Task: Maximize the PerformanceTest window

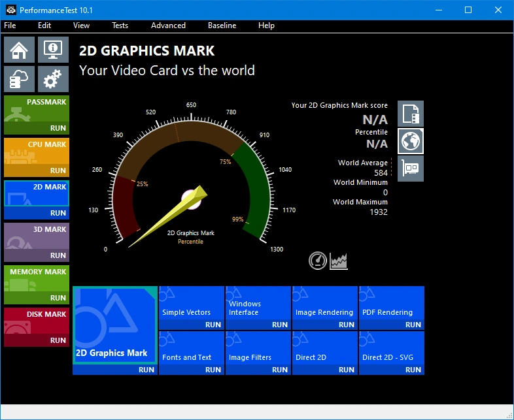Action: (468, 10)
